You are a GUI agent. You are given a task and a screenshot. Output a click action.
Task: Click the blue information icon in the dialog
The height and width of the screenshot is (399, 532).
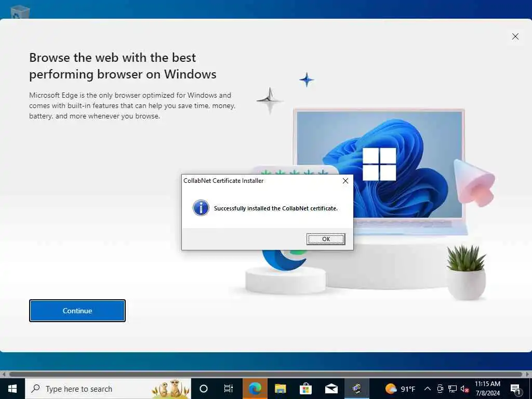pyautogui.click(x=201, y=208)
